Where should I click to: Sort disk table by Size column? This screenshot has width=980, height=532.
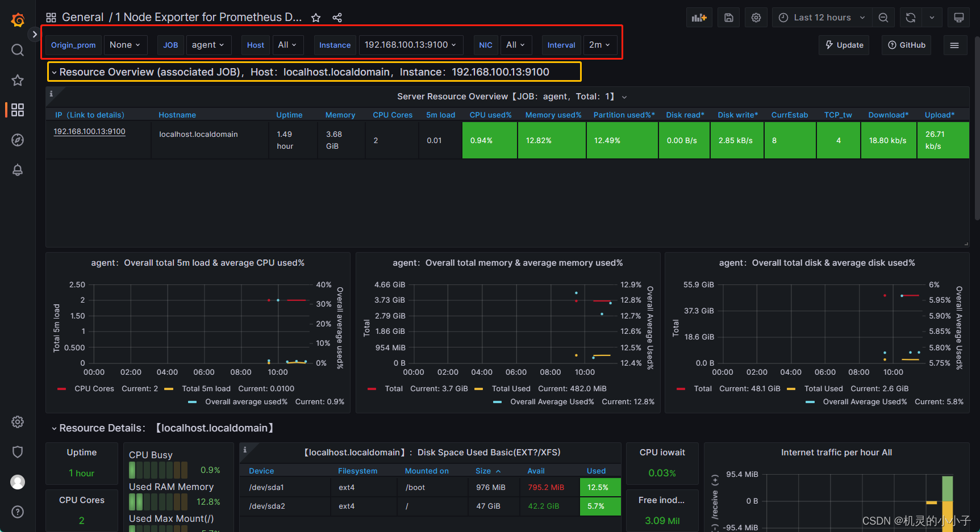pyautogui.click(x=488, y=471)
